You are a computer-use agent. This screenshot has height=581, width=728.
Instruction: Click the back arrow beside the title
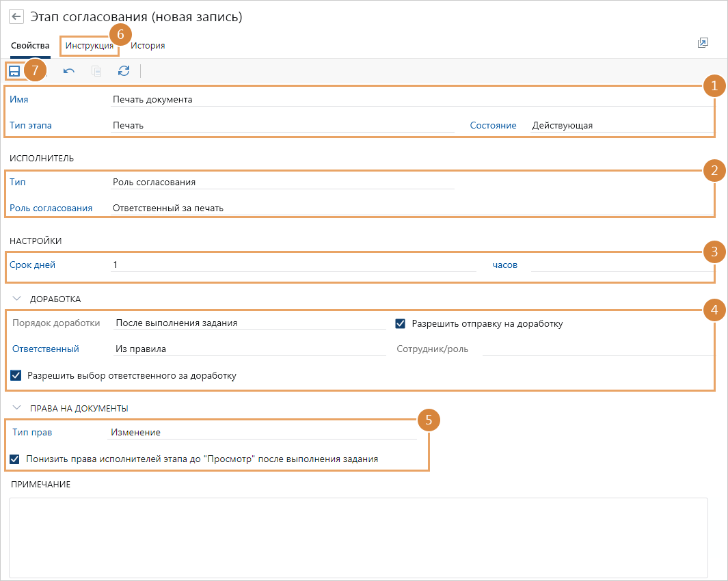click(x=16, y=16)
